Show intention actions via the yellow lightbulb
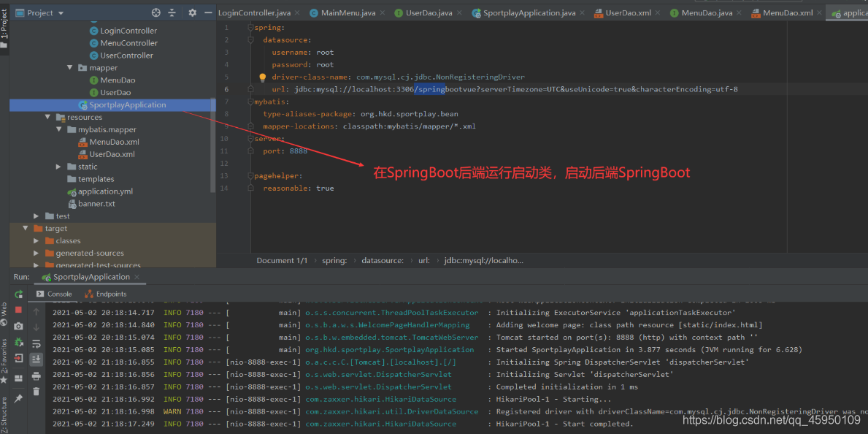Viewport: 868px width, 434px height. click(x=263, y=77)
